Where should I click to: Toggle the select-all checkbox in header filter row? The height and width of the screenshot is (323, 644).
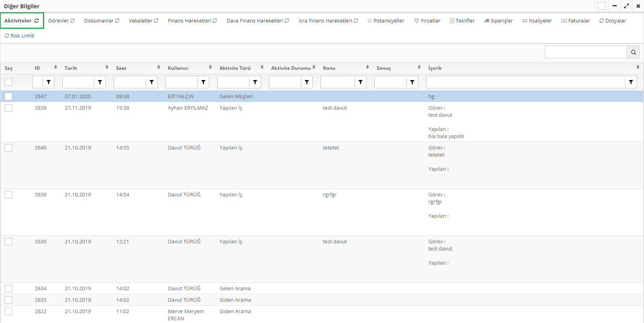pos(9,82)
